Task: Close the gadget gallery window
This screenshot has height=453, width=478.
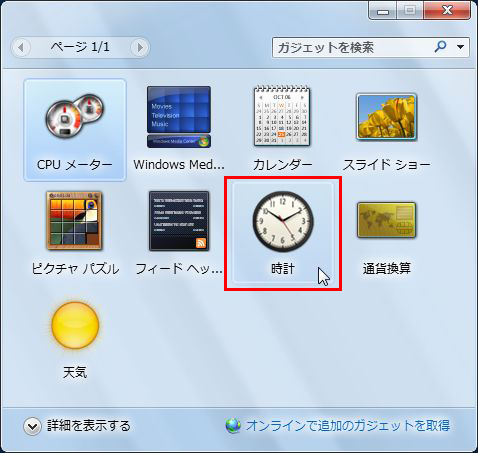Action: pyautogui.click(x=447, y=11)
